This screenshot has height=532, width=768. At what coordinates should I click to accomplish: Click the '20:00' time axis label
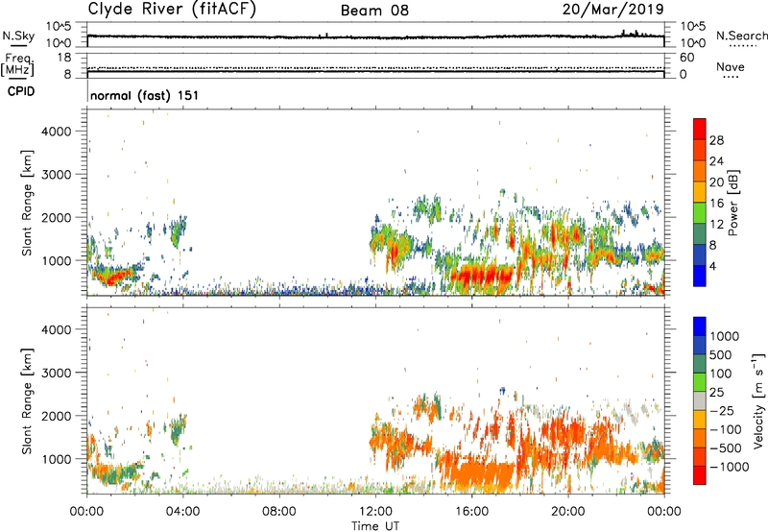pos(568,512)
